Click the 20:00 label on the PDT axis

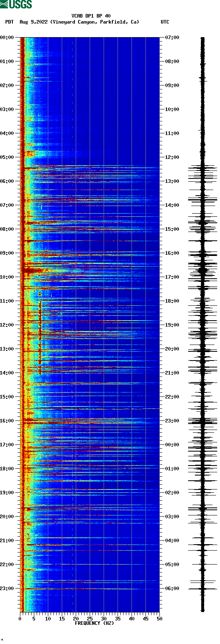pyautogui.click(x=7, y=517)
